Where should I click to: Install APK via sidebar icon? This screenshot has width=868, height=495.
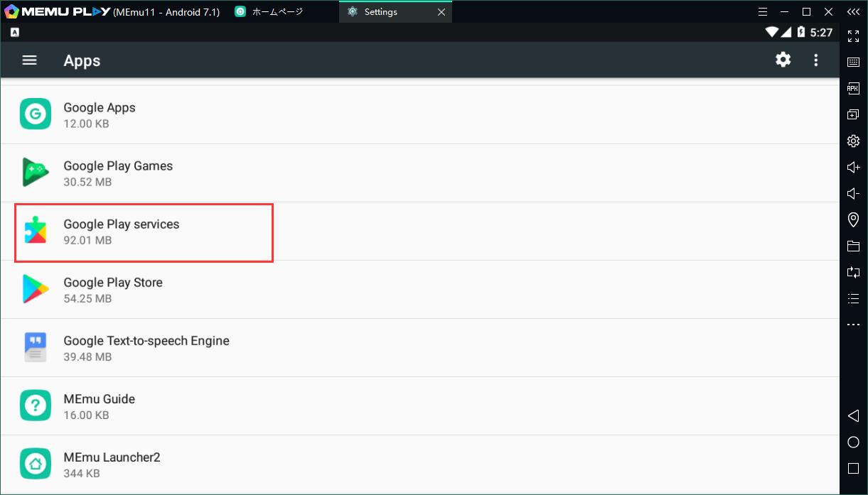[x=853, y=88]
